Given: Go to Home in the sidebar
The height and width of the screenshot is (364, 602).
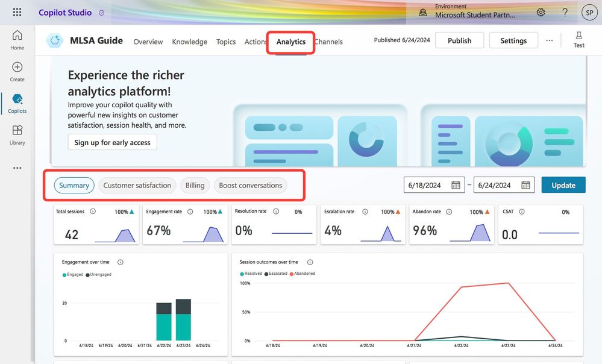Looking at the screenshot, I should pos(17,40).
